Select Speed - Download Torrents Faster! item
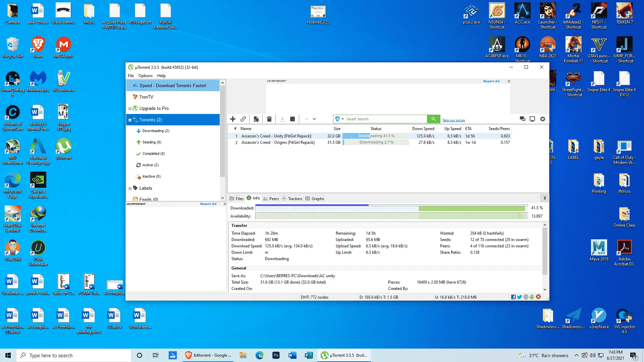Image resolution: width=644 pixels, height=362 pixels. [173, 85]
